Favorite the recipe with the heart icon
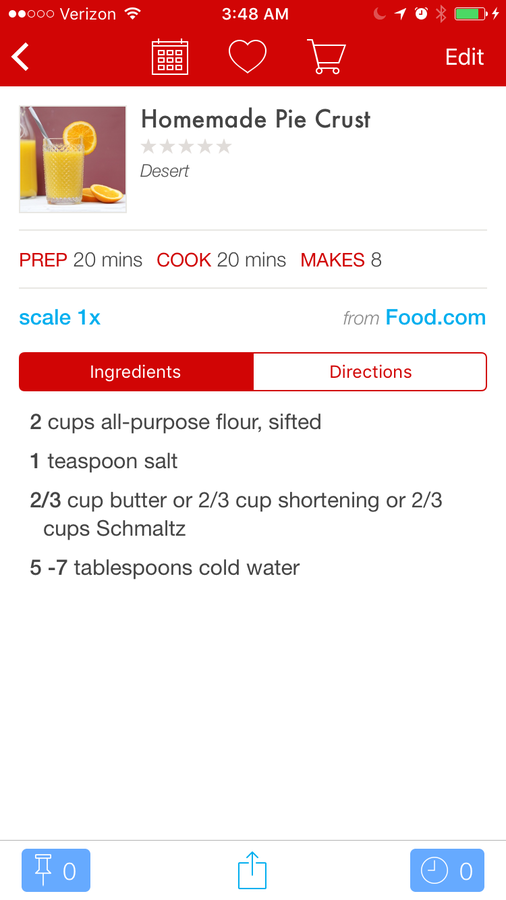506x900 pixels. click(247, 57)
